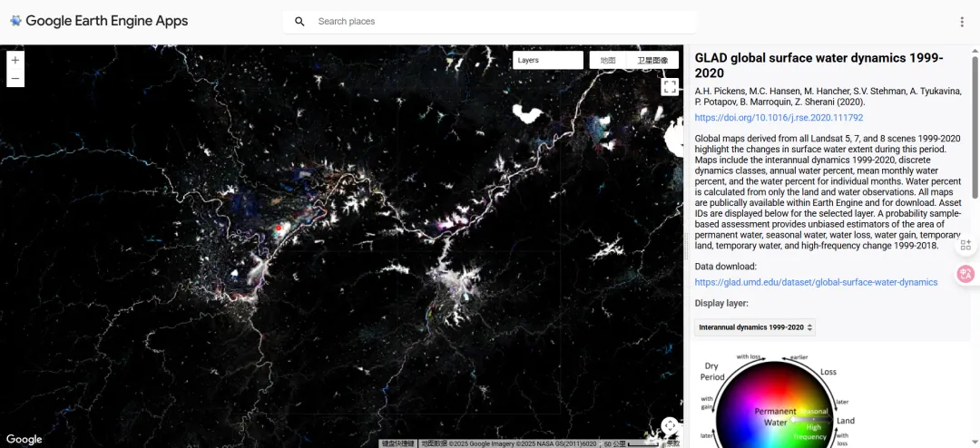Image resolution: width=980 pixels, height=448 pixels.
Task: Click the author list text starting A.H. Pickens
Action: coord(828,97)
